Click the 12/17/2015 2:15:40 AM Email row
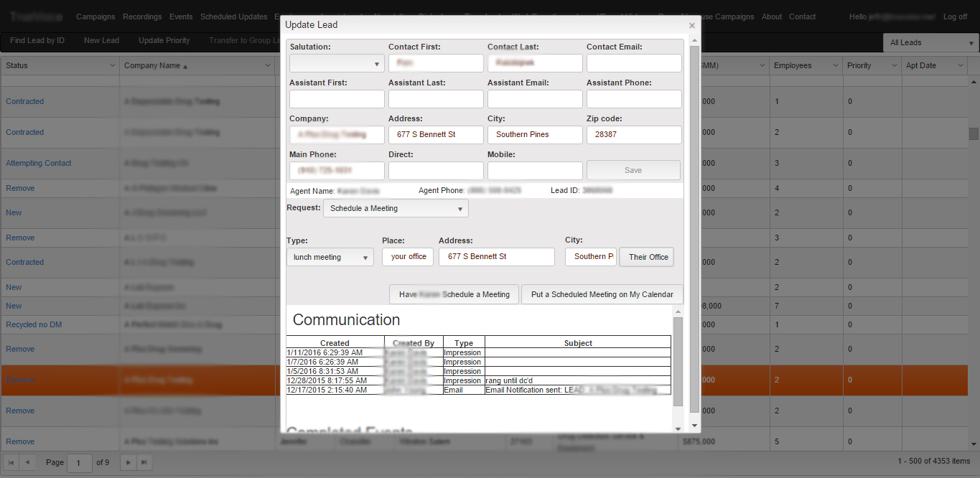 pos(478,390)
